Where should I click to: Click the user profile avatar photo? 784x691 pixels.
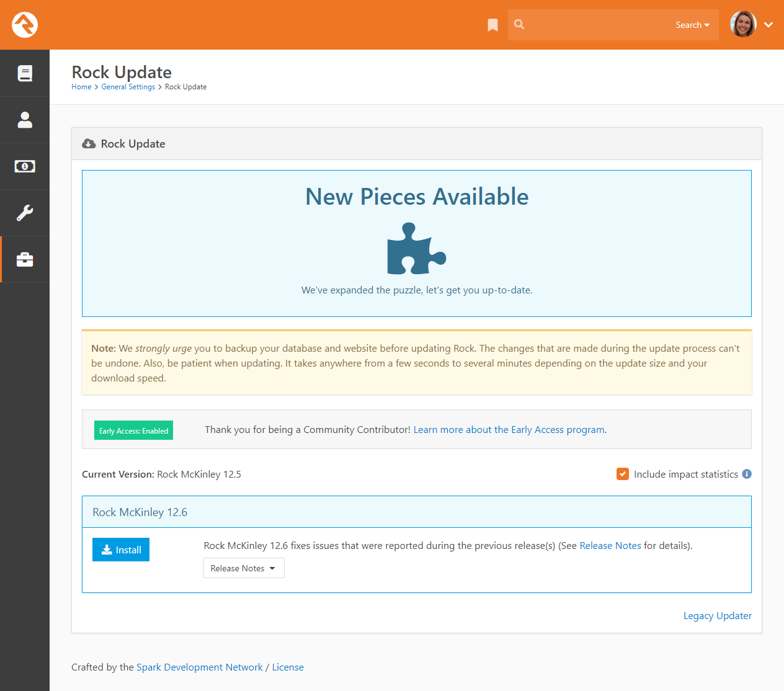pyautogui.click(x=743, y=24)
